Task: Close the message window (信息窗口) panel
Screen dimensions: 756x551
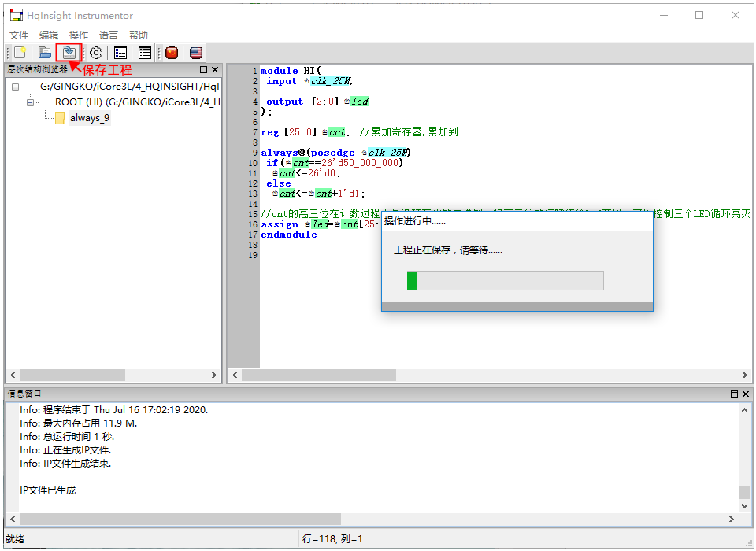Action: pyautogui.click(x=745, y=394)
